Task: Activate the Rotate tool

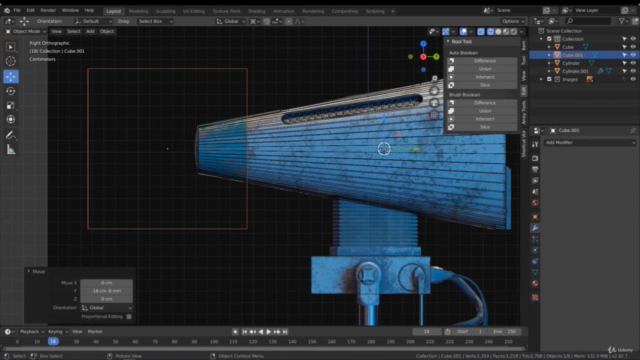Action: [x=11, y=91]
